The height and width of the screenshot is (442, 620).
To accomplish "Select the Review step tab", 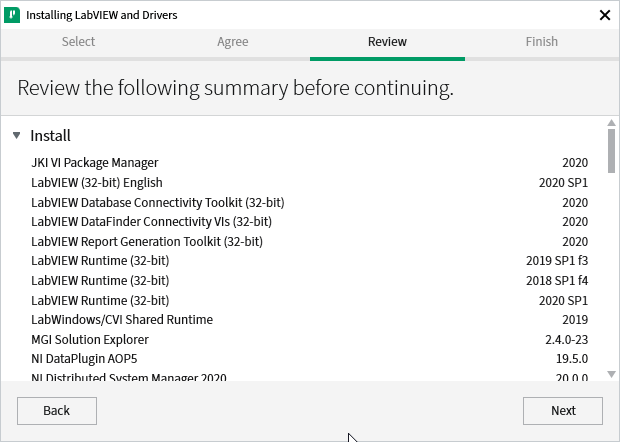I will coord(387,42).
